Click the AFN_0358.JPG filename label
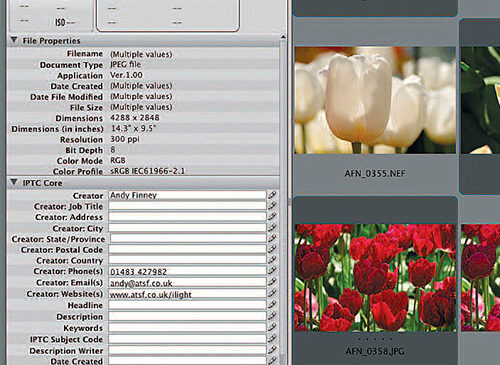This screenshot has height=365, width=500. coord(375,351)
